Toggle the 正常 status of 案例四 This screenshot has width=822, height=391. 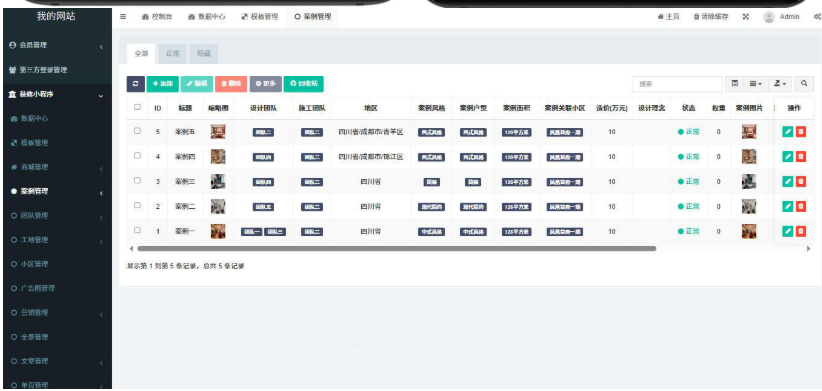[688, 157]
